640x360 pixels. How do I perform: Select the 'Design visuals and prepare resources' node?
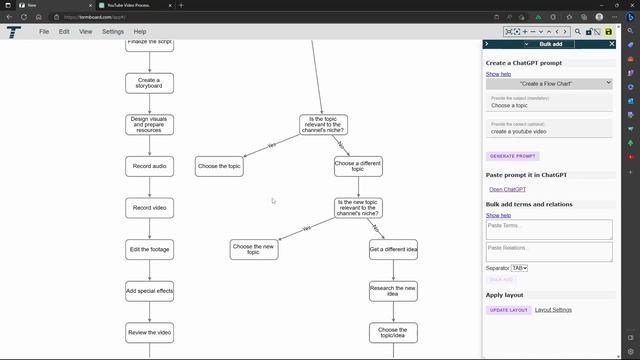point(149,124)
